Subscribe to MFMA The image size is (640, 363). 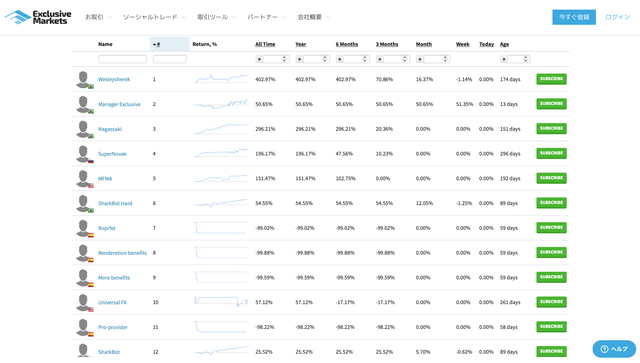[x=551, y=178]
